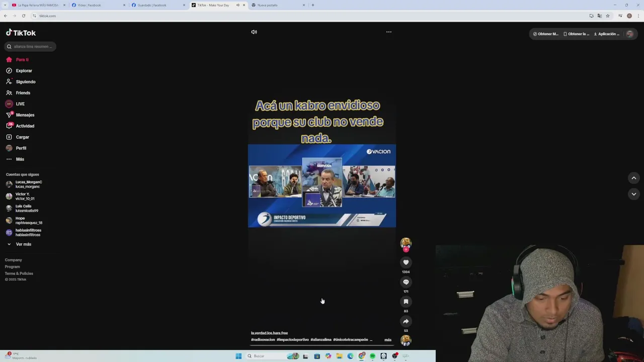This screenshot has width=644, height=362.
Task: Click the #alianzalima hashtag
Action: click(321, 340)
